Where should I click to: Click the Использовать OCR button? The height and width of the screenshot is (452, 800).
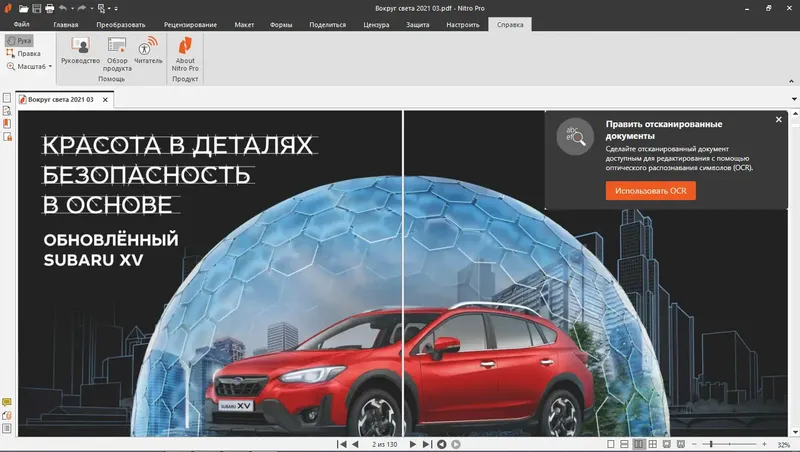coord(651,191)
